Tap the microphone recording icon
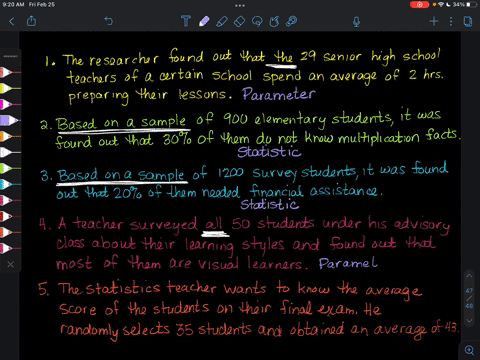The image size is (480, 360). 356,22
